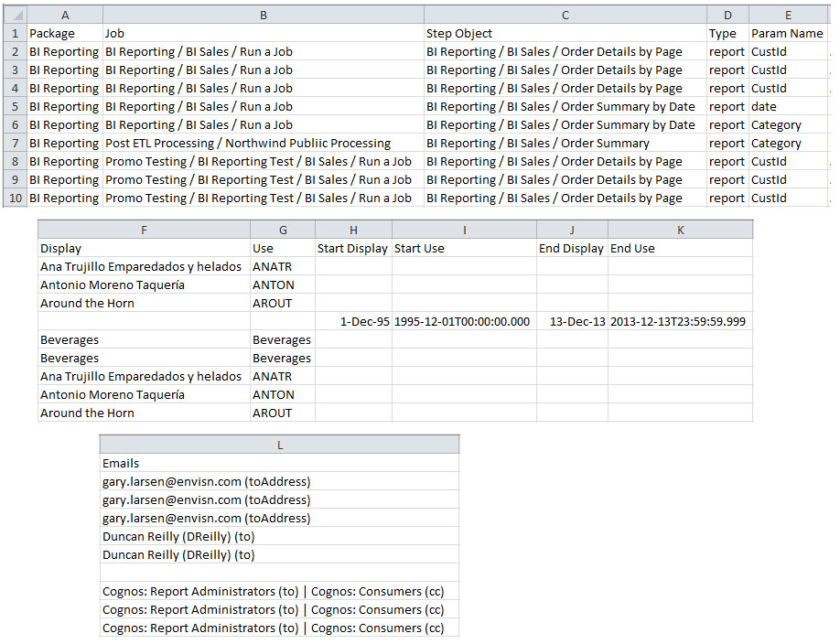The image size is (840, 644).
Task: Select column D header
Action: tap(728, 15)
